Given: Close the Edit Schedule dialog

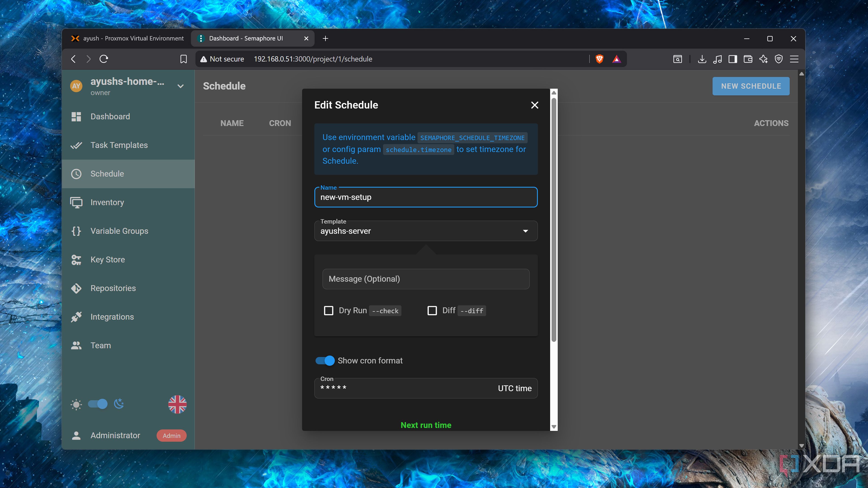Looking at the screenshot, I should pyautogui.click(x=534, y=105).
